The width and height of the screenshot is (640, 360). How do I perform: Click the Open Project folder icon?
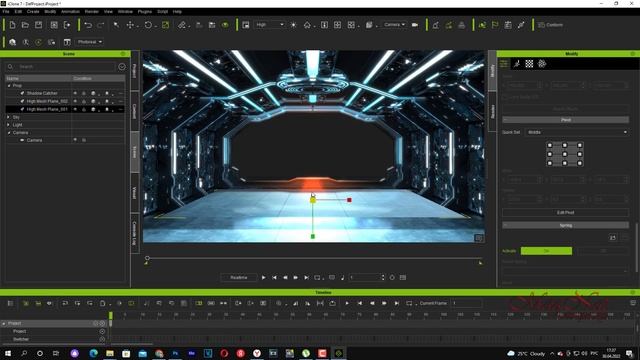point(25,25)
